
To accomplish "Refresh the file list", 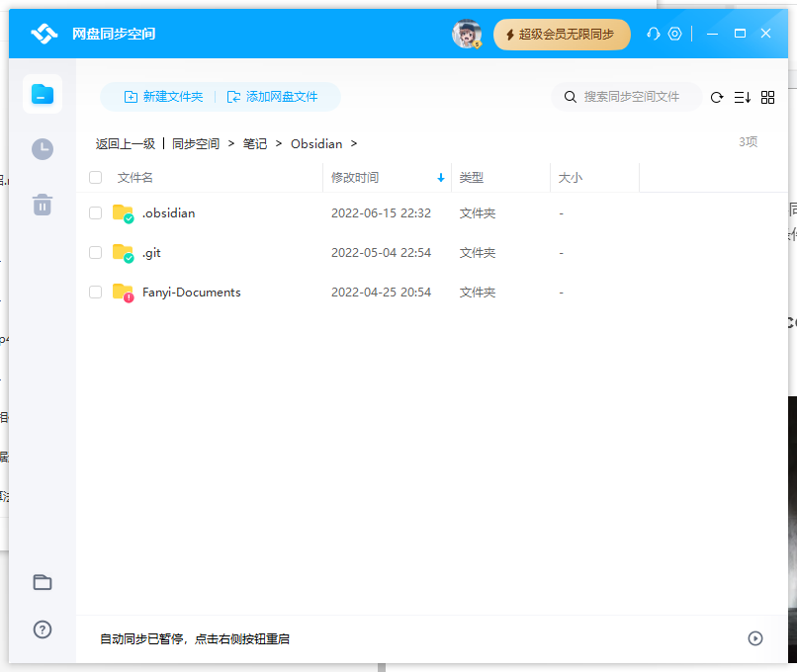I will tap(717, 97).
